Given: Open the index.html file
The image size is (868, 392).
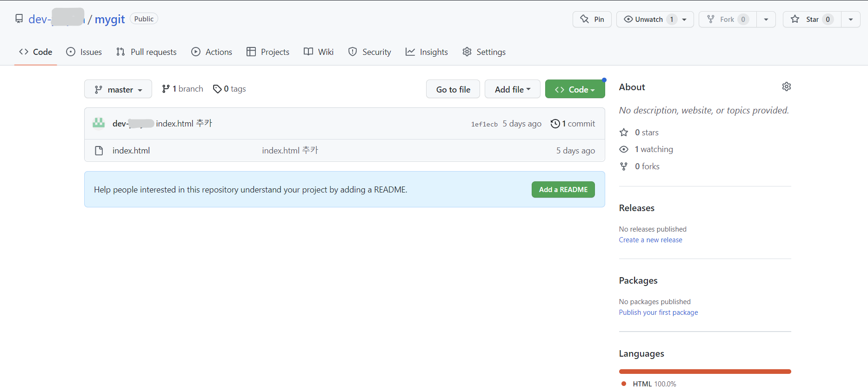Looking at the screenshot, I should pyautogui.click(x=131, y=150).
